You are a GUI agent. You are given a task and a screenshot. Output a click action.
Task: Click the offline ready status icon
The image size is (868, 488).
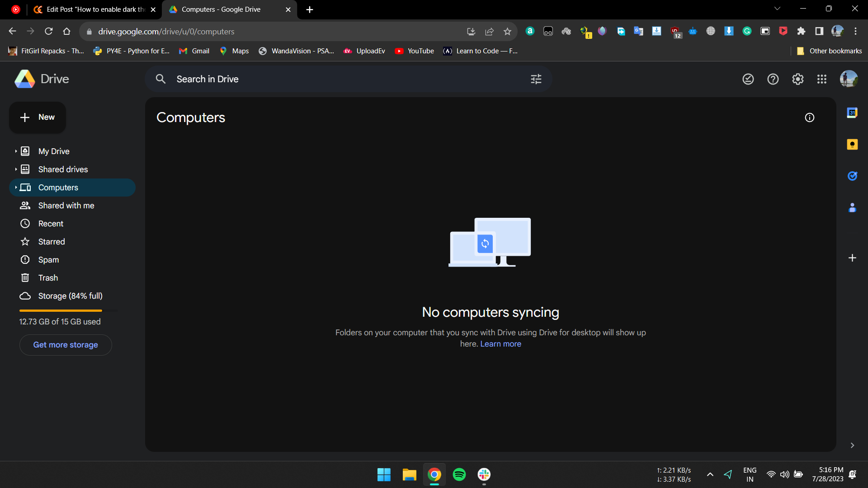click(x=748, y=79)
